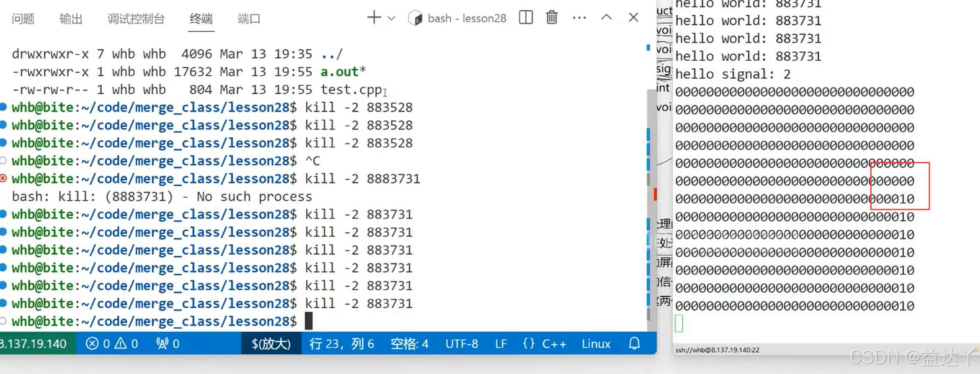
Task: Open errors and warnings status item
Action: point(111,344)
